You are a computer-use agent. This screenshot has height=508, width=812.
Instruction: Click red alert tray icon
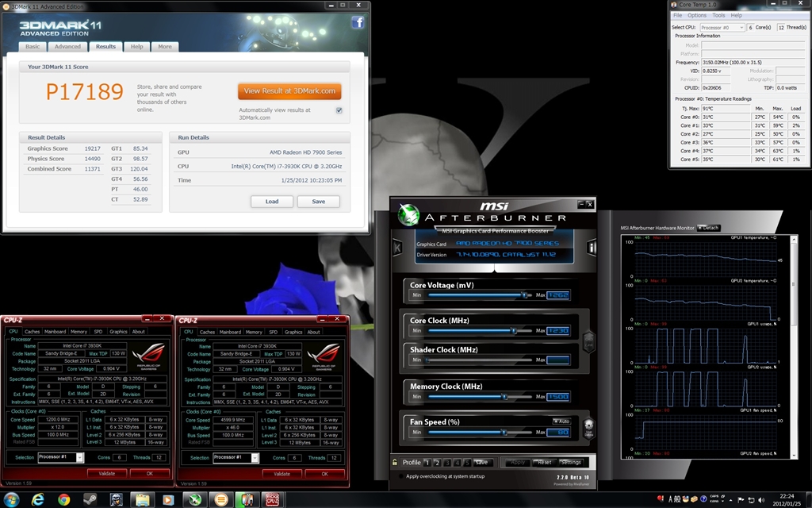point(660,498)
